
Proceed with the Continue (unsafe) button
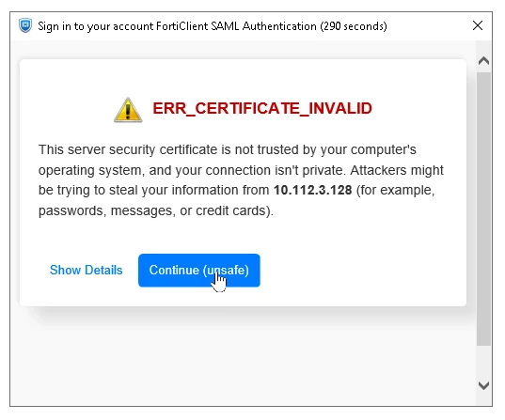pyautogui.click(x=199, y=271)
